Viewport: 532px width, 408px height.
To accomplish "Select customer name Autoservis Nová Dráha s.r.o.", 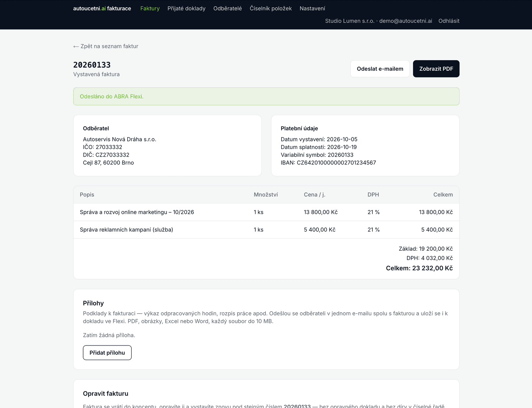I will 120,139.
